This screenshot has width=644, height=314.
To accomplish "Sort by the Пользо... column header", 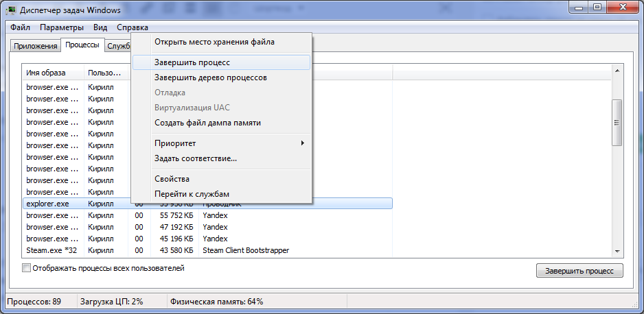I will (x=106, y=73).
